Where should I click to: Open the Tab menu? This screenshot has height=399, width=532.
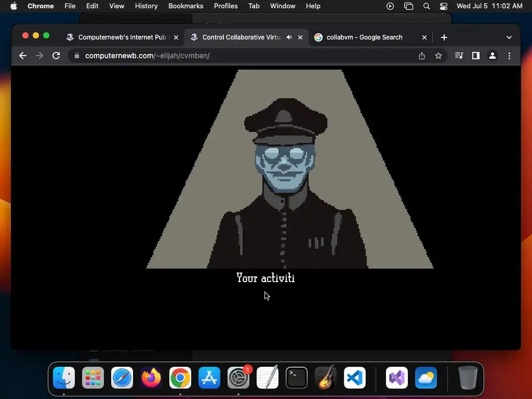coord(254,6)
